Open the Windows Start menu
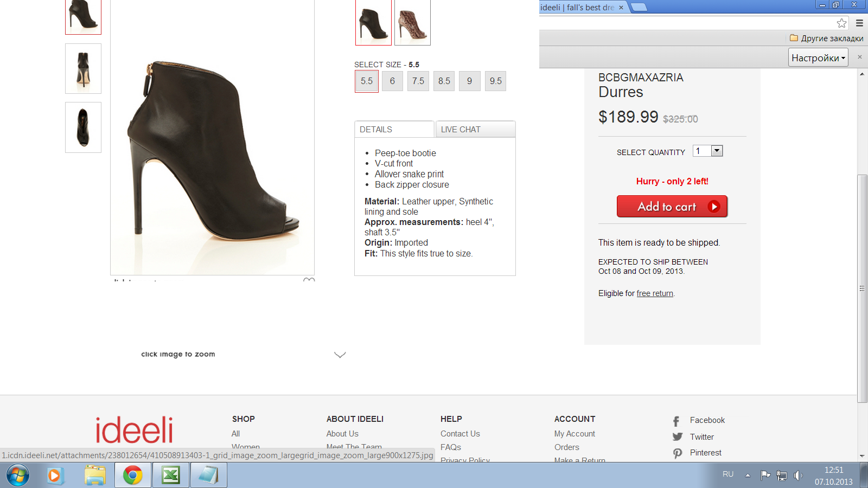 click(x=18, y=476)
